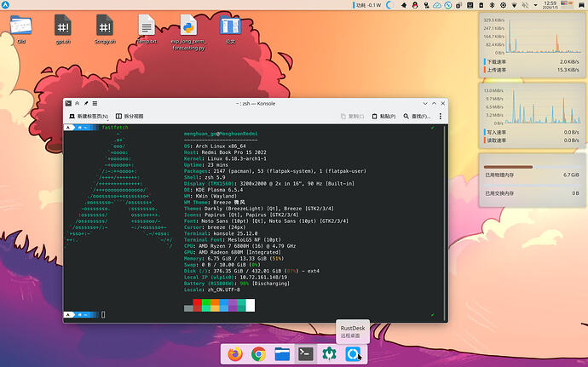This screenshot has height=367, width=588.
Task: Open Firefox from the dock
Action: click(x=235, y=354)
